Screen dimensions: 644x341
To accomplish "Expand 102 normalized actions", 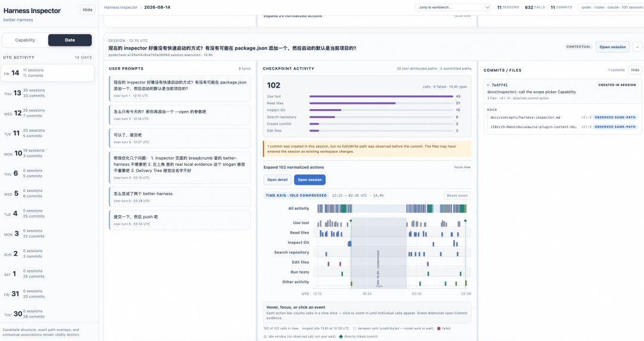I will 293,167.
